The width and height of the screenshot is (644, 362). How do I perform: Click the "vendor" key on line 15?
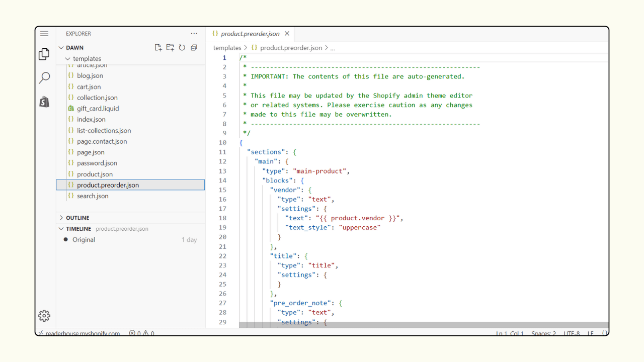tap(285, 190)
